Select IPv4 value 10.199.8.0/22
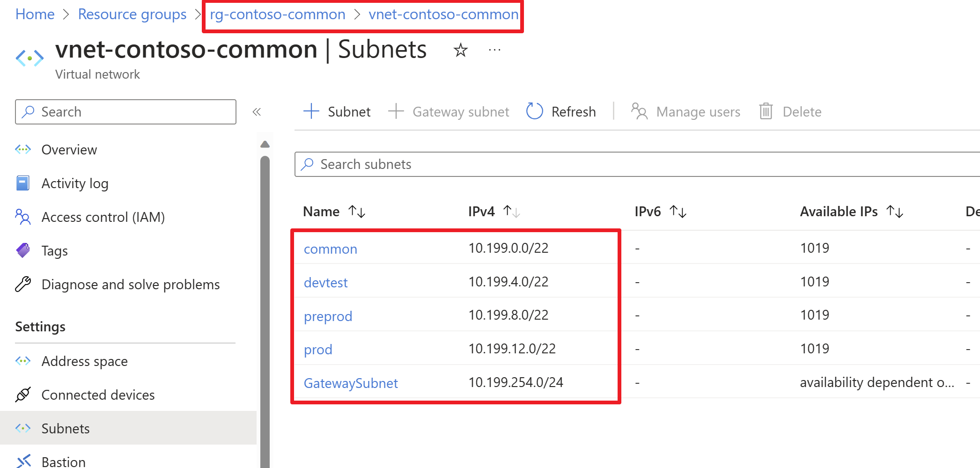980x468 pixels. click(x=508, y=315)
